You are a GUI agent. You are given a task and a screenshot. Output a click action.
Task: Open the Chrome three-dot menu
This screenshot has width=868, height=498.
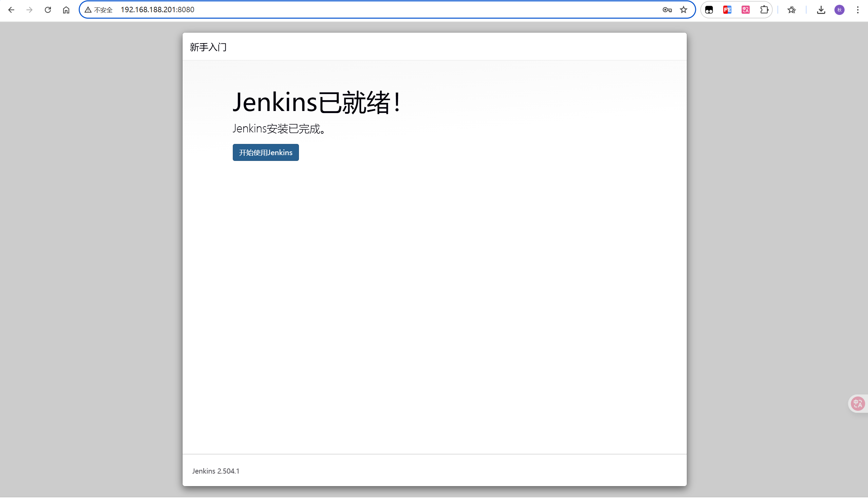coord(858,10)
